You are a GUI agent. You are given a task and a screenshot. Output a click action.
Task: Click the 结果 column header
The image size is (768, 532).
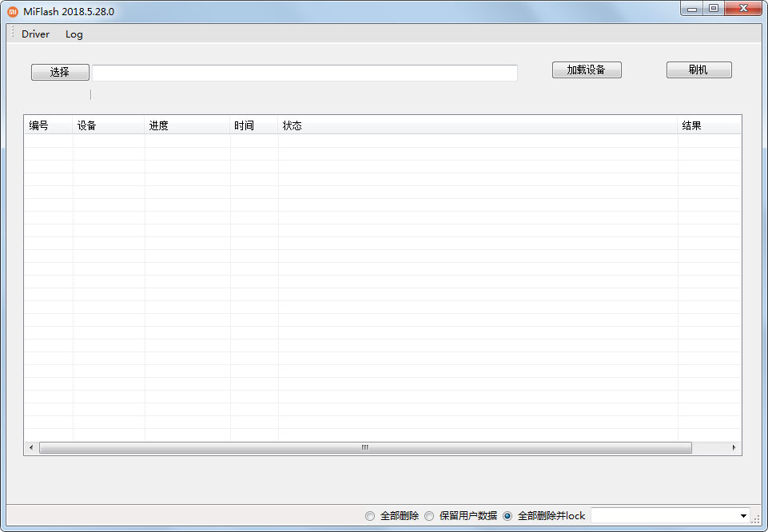point(707,125)
